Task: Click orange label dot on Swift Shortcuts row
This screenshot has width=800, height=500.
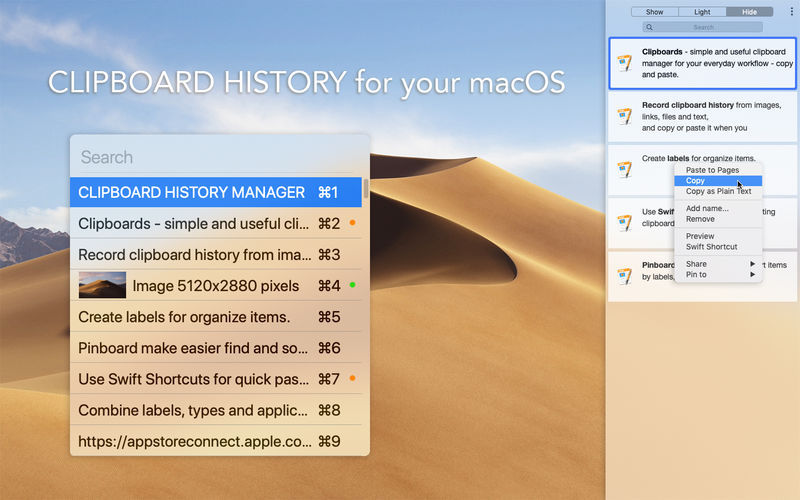Action: pos(352,378)
